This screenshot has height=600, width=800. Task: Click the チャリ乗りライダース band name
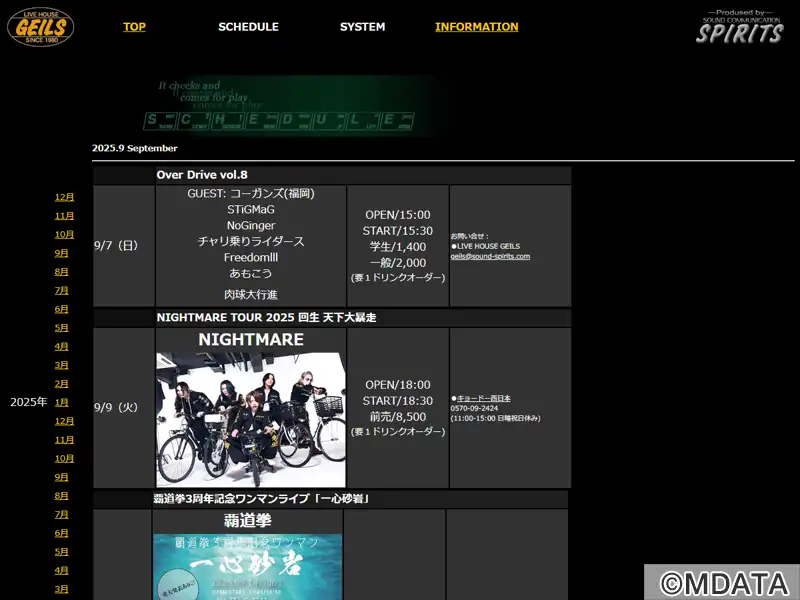(251, 241)
